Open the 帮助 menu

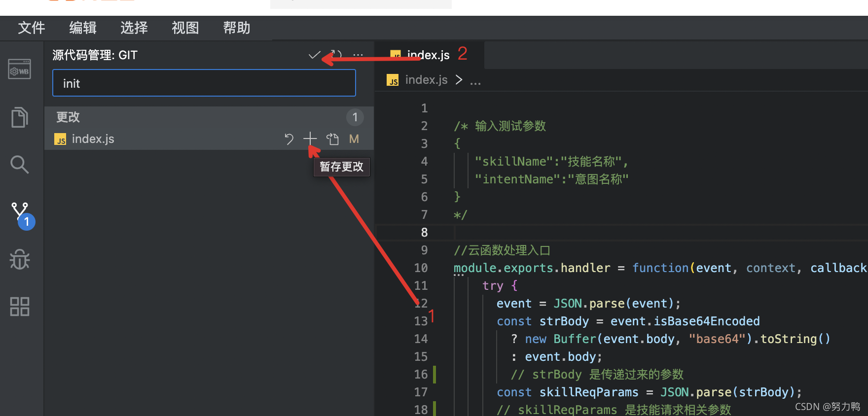click(237, 28)
